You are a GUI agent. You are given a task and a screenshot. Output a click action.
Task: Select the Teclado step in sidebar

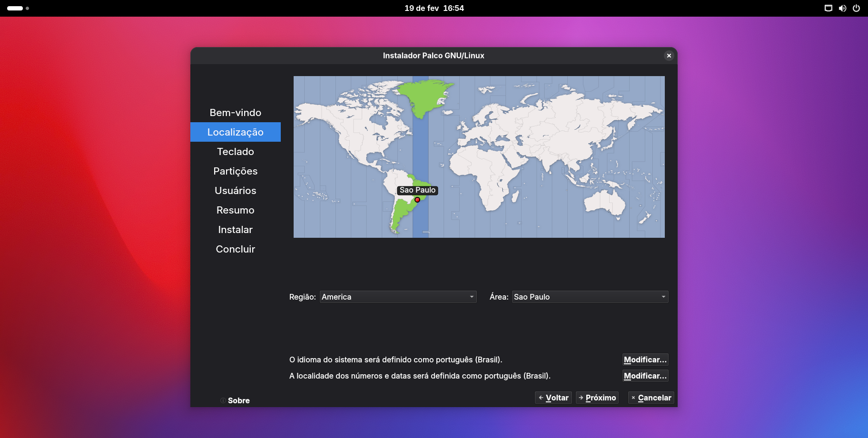(236, 152)
